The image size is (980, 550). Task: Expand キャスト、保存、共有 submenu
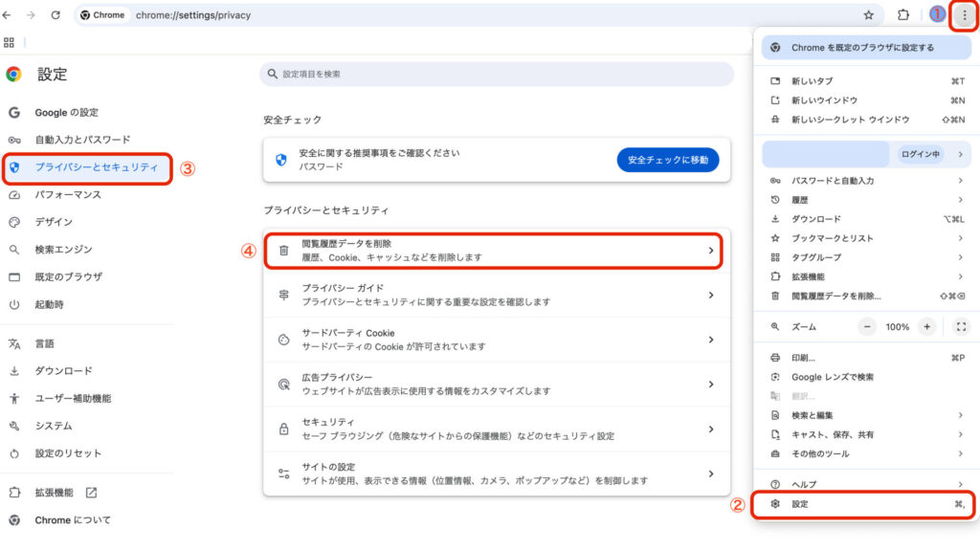(x=866, y=435)
